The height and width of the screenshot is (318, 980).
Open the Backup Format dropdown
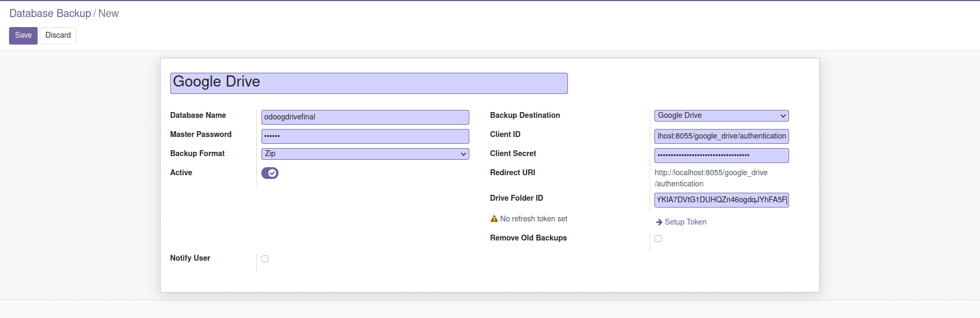click(x=365, y=154)
